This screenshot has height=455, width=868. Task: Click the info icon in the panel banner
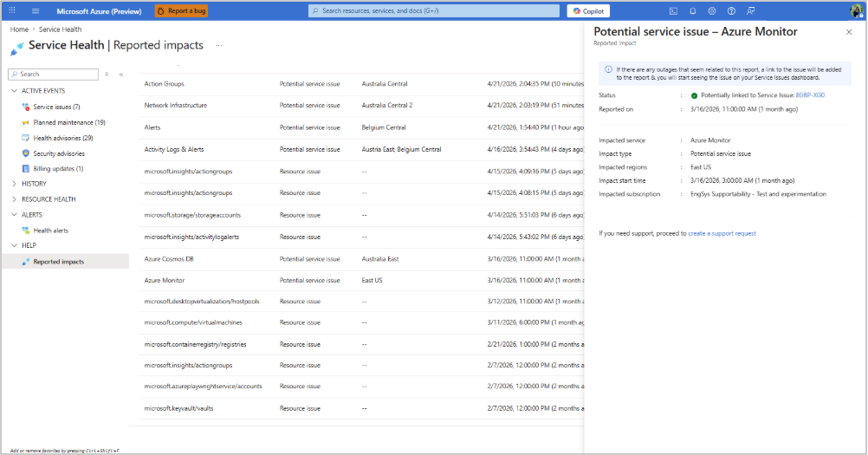coord(608,69)
